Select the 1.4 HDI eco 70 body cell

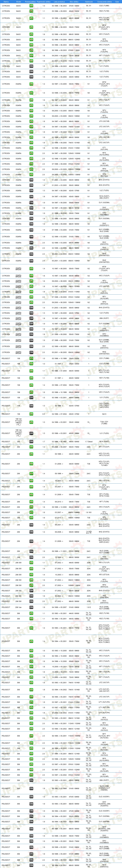point(89,532)
